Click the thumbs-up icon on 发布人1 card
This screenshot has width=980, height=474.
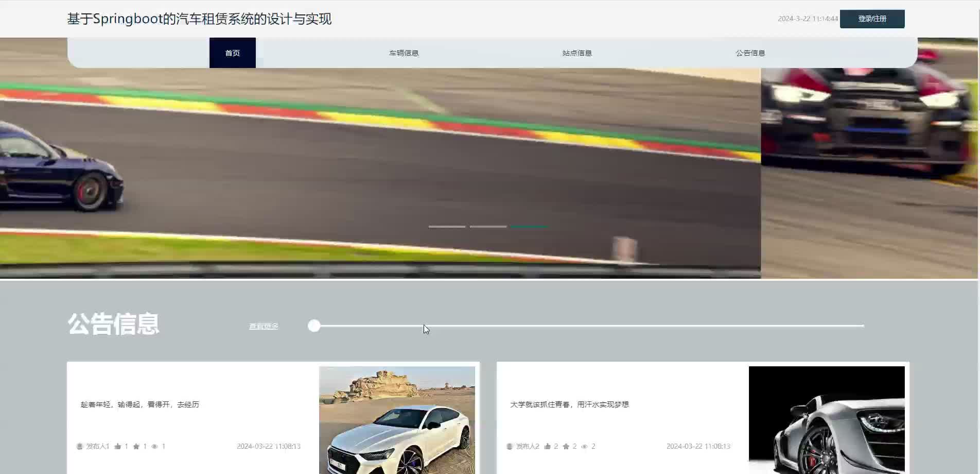[118, 446]
